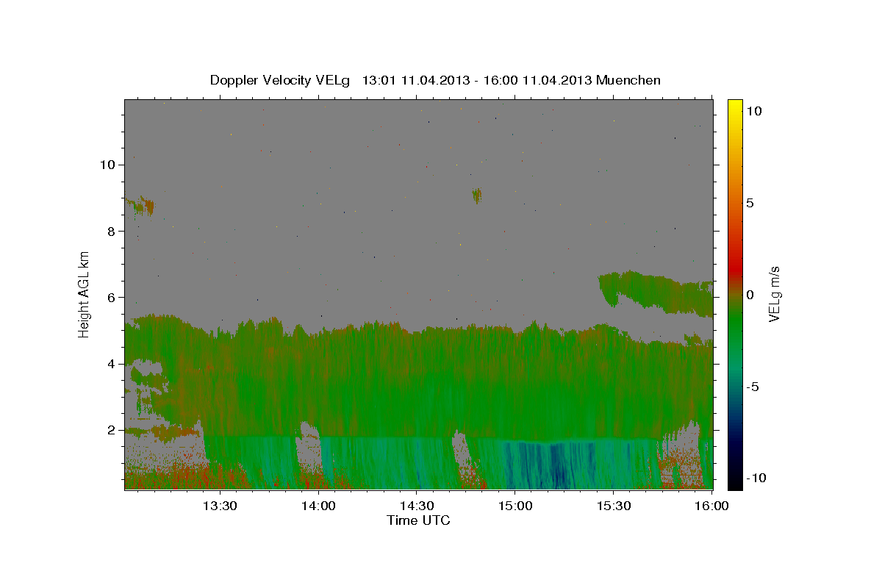The width and height of the screenshot is (882, 588).
Task: Select the 'Height AGL km' axis label
Action: tap(85, 294)
